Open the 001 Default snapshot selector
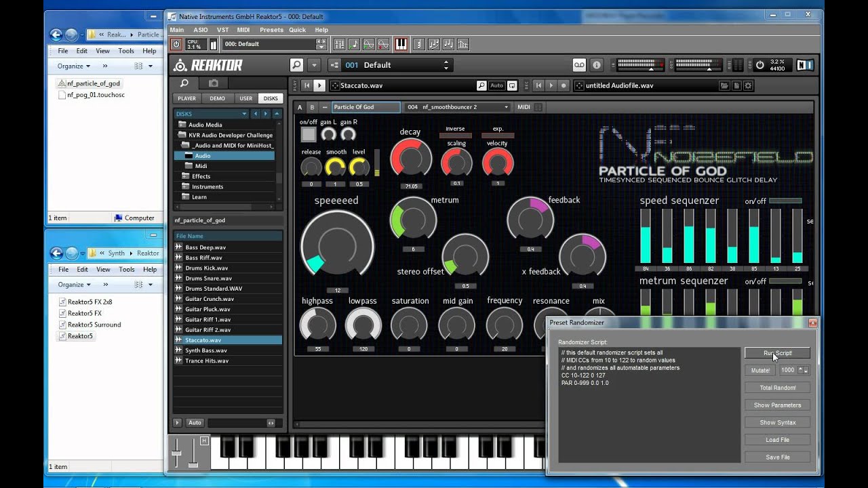Viewport: 868px width, 488px height. (397, 65)
